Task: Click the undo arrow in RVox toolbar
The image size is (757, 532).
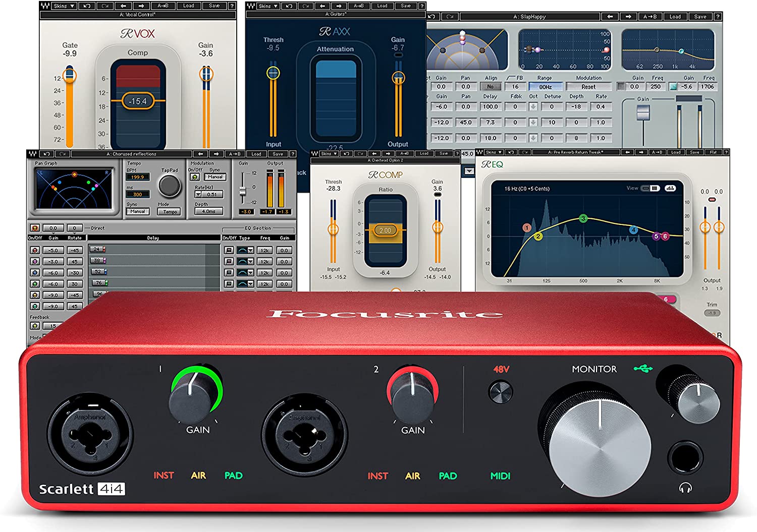Action: click(87, 6)
